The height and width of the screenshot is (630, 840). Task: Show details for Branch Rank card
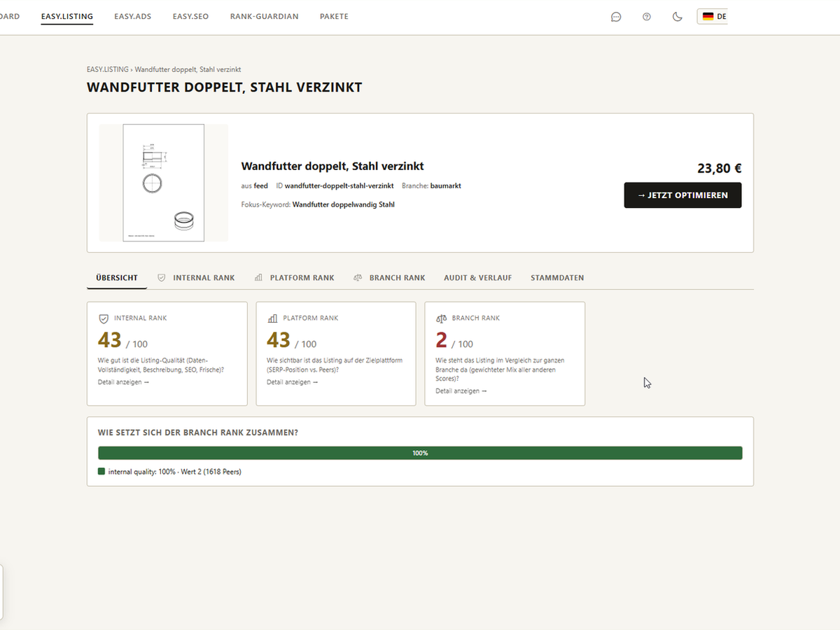point(461,391)
